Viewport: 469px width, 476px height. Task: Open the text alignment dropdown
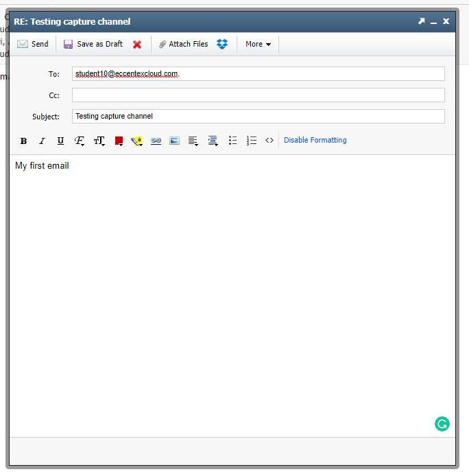point(193,141)
